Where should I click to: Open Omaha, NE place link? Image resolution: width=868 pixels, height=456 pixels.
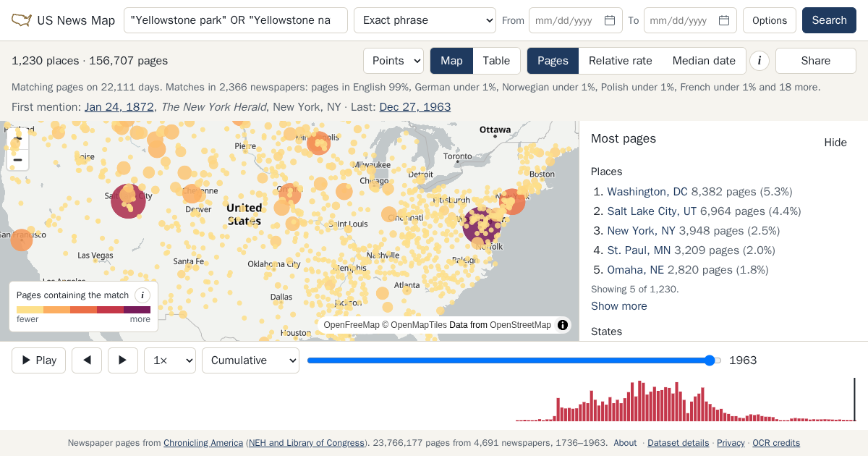pos(636,270)
